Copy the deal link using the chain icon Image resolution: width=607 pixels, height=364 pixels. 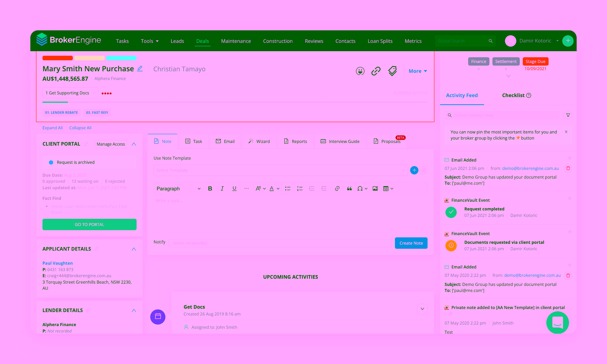tap(376, 71)
